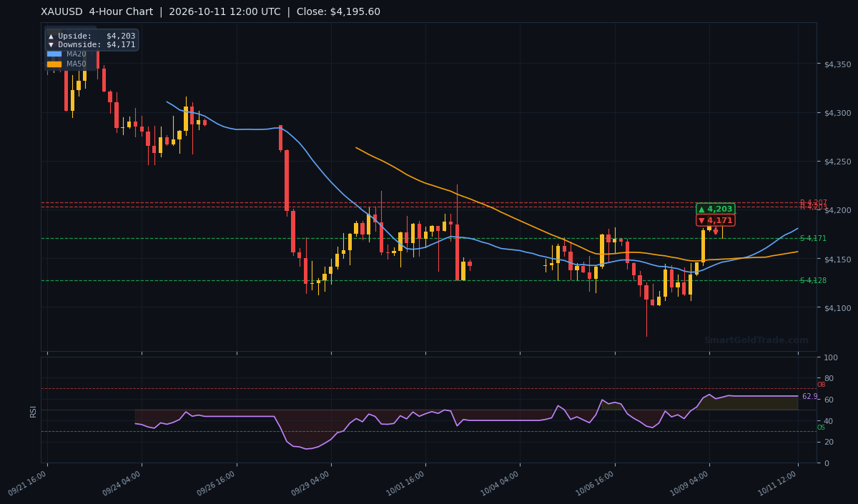Click the green 4,203 upside target tag
Screen dimensions: 858x504
pyautogui.click(x=716, y=209)
